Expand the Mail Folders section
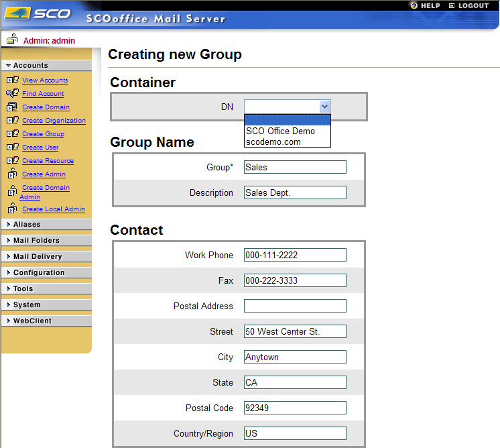Viewport: 500px width, 448px height. (36, 241)
